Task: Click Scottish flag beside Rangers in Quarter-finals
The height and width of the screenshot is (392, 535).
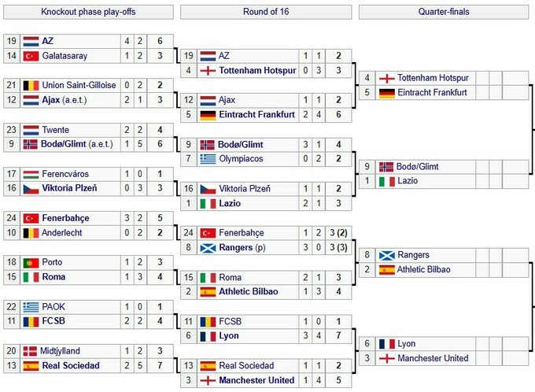Action: [386, 255]
